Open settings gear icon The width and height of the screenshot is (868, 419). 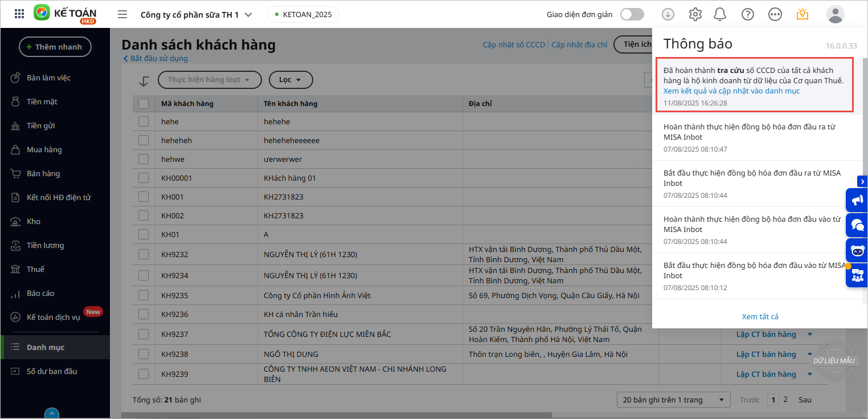tap(695, 14)
